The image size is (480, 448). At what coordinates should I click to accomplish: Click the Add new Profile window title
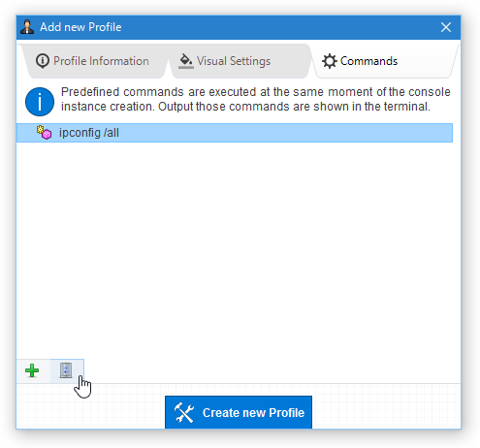(x=80, y=27)
